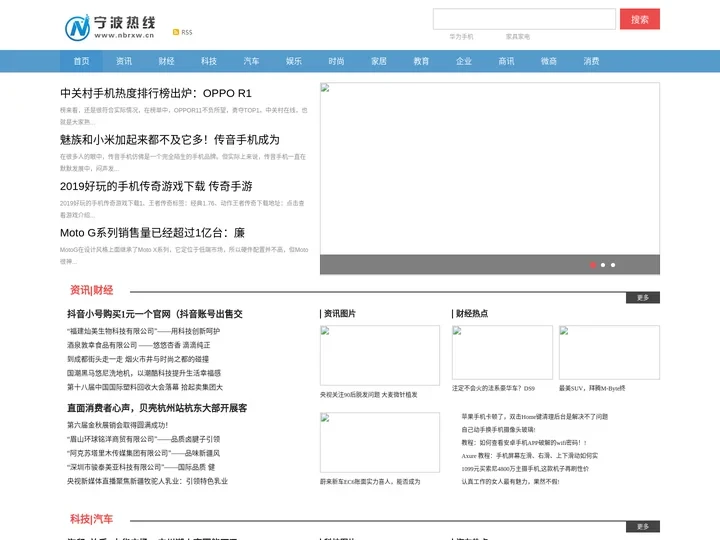
Task: Open article 1099元买索尼4800万主摄手机
Action: coord(525,469)
